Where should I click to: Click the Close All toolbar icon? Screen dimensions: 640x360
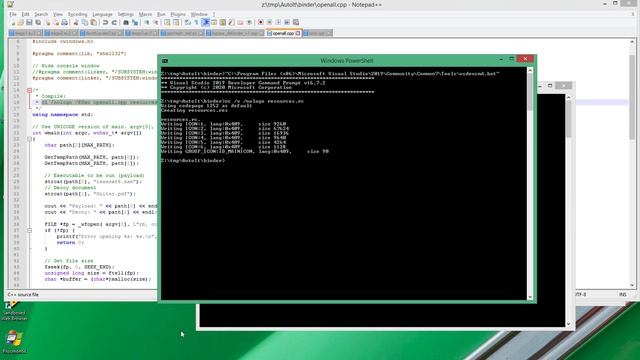pyautogui.click(x=56, y=22)
